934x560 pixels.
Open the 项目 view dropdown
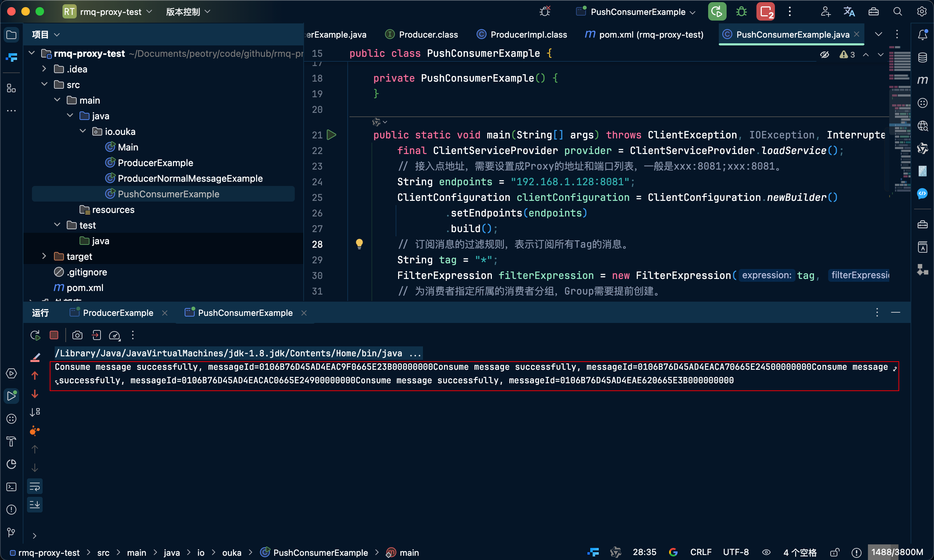coord(46,35)
